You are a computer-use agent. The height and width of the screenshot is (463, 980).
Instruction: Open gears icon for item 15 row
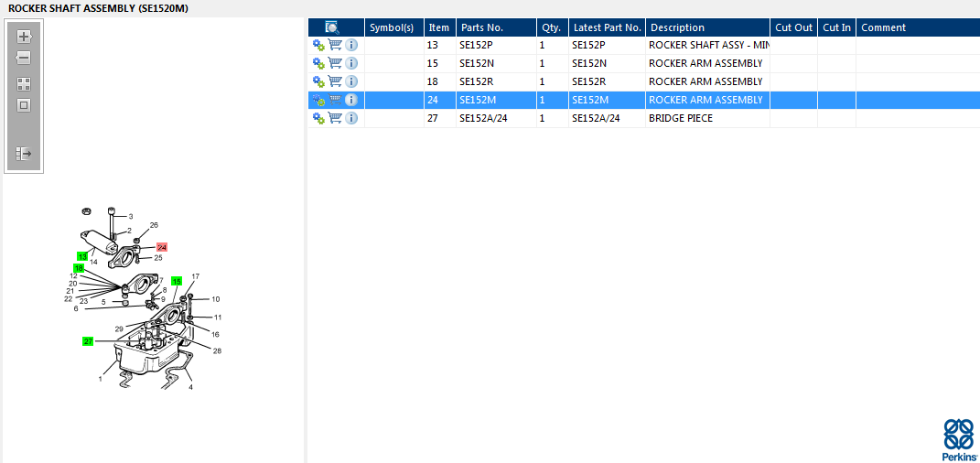click(x=318, y=63)
